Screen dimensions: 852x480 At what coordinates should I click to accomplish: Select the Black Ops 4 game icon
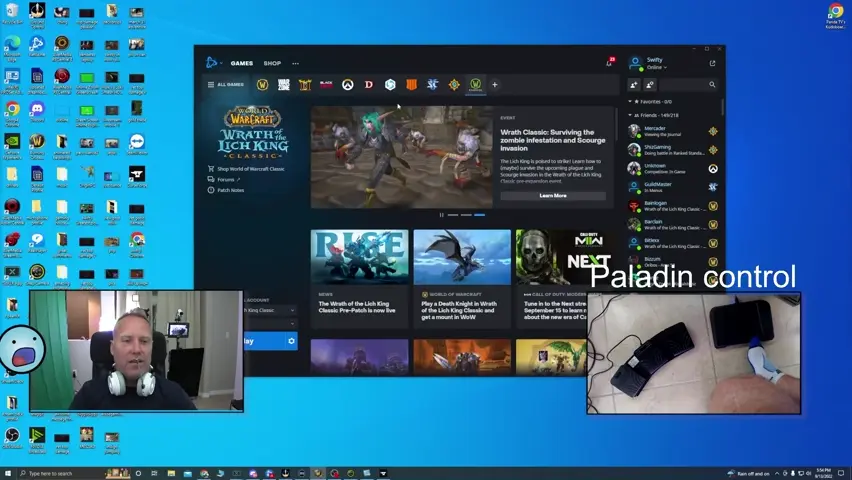[x=411, y=85]
